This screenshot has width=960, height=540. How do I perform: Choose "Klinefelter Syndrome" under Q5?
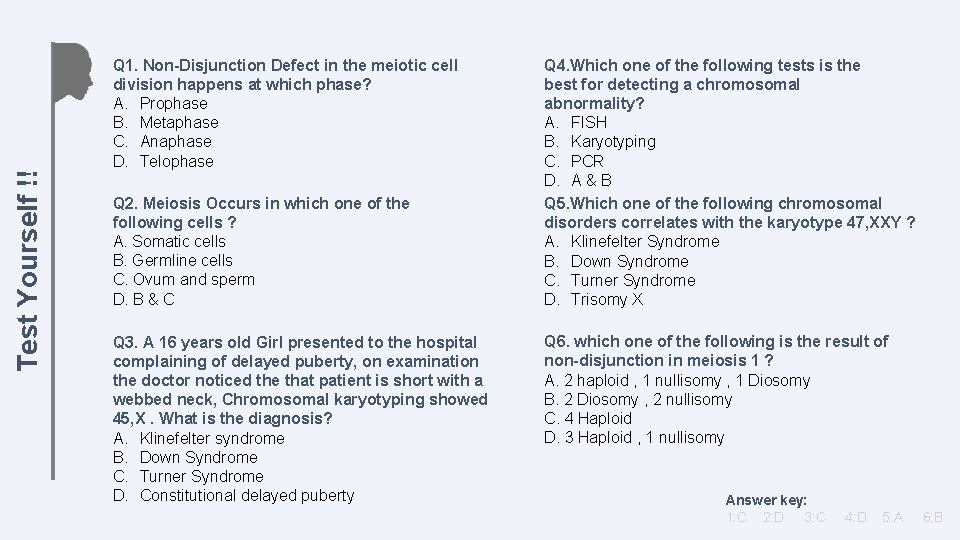[644, 241]
